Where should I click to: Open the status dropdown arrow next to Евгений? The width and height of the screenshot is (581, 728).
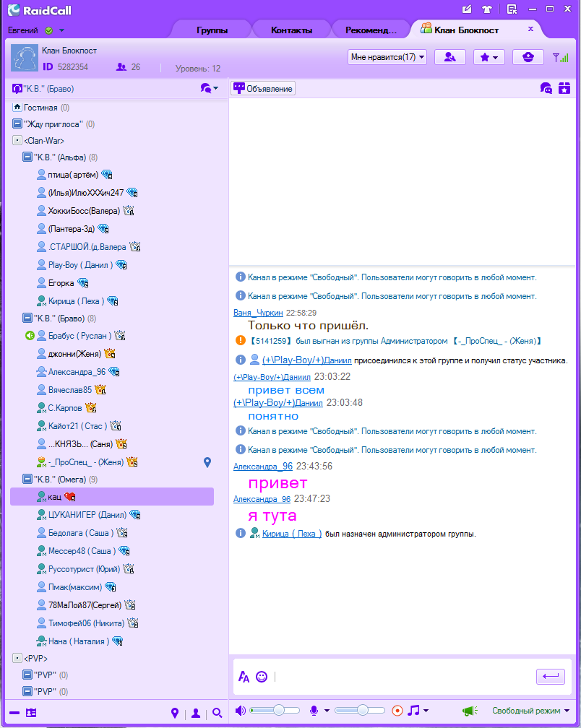coord(61,30)
